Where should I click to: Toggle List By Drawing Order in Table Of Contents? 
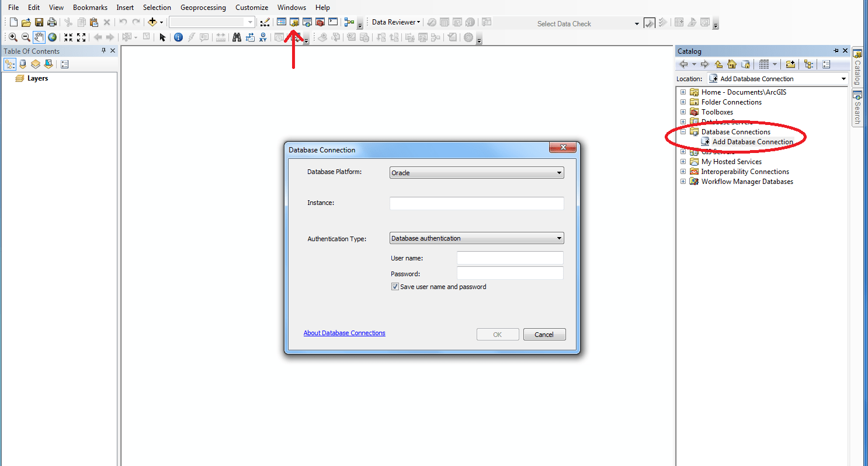[9, 64]
